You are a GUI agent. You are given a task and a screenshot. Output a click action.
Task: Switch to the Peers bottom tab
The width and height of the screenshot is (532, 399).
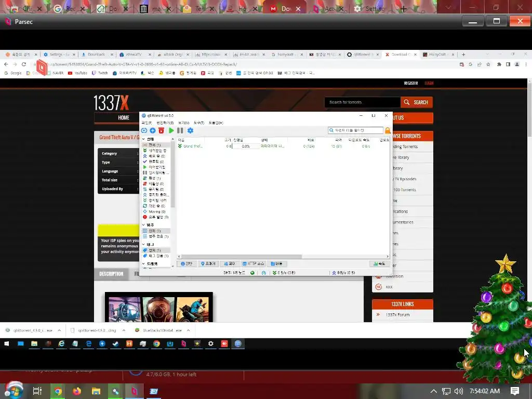[229, 263]
